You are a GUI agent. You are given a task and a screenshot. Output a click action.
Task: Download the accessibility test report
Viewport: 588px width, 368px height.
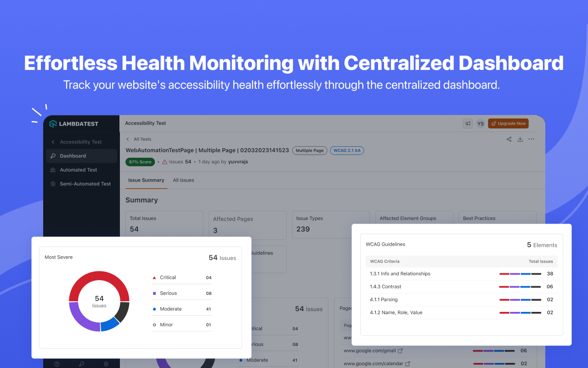tap(520, 139)
